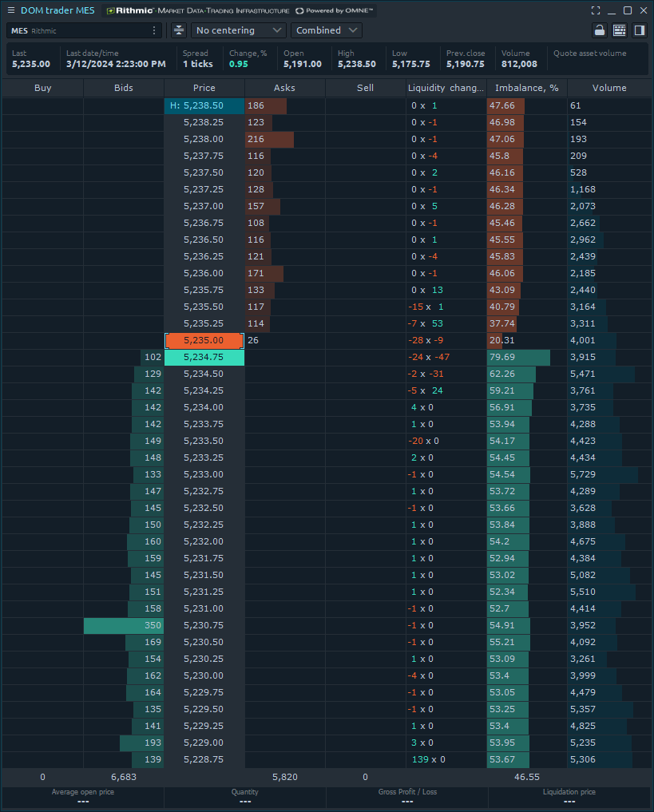The image size is (654, 812).
Task: Select the highlighted last price 5,235.00 cell
Action: pos(204,340)
